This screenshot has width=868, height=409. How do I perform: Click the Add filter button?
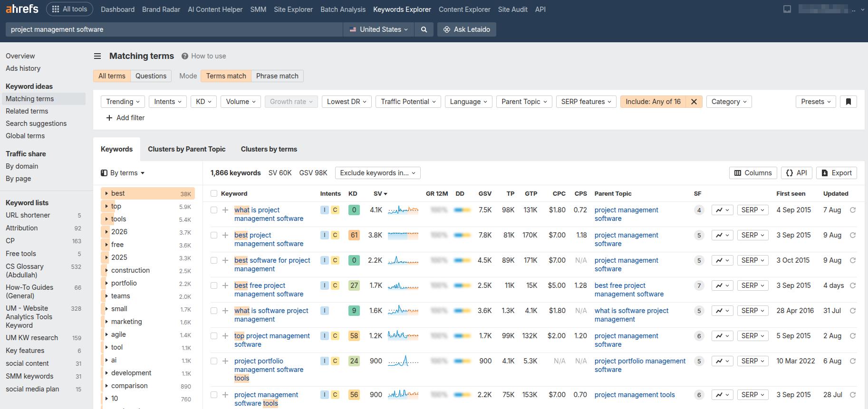125,118
